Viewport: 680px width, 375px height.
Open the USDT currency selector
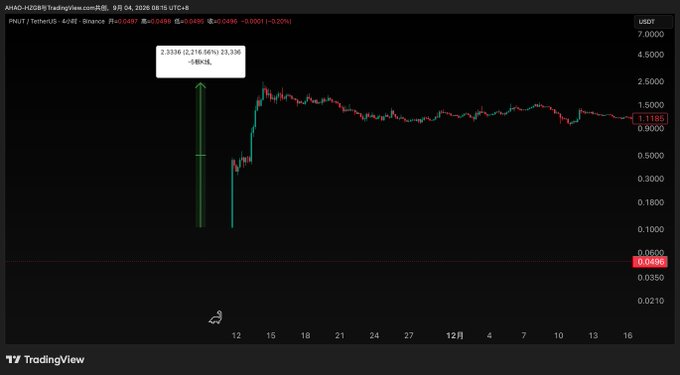coord(653,22)
